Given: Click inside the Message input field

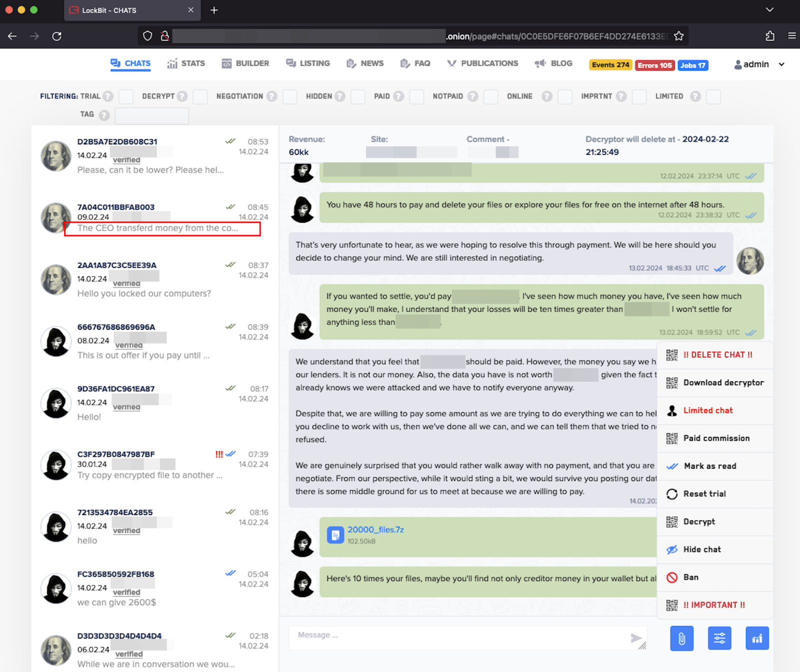Looking at the screenshot, I should pos(450,635).
